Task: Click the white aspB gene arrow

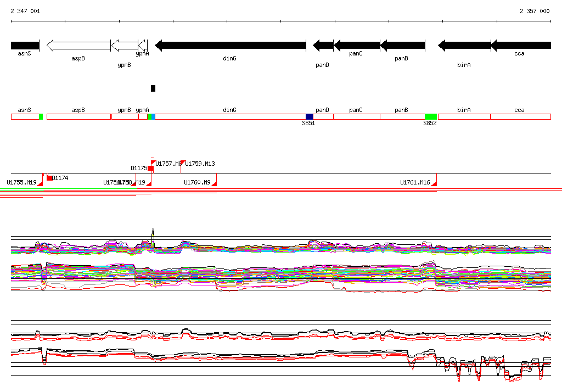Action: (x=78, y=45)
